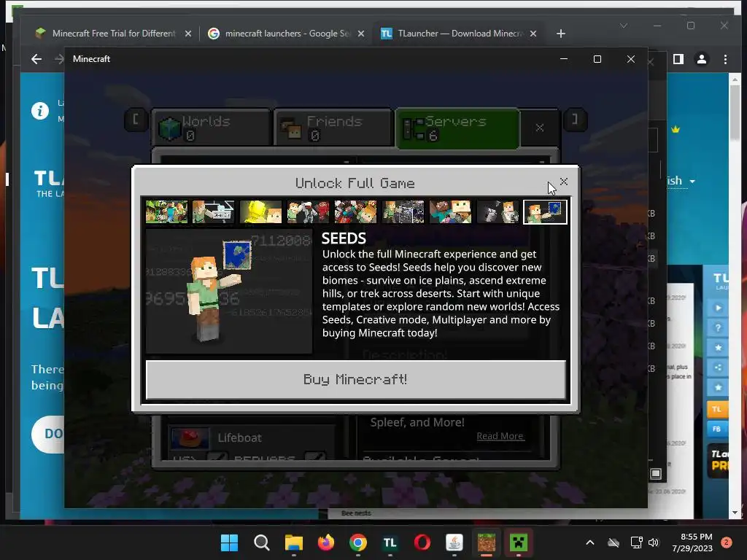Open Firefox from the taskbar

click(326, 542)
